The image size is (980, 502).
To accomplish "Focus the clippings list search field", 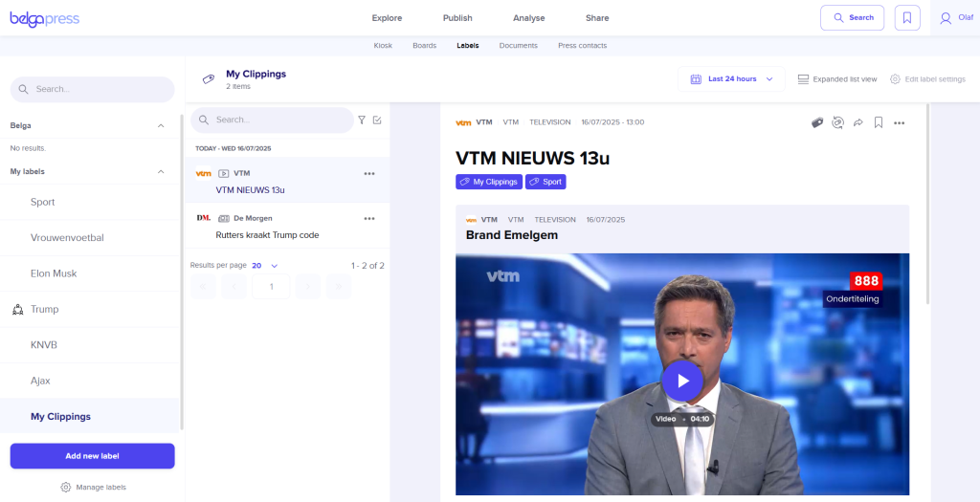I will [x=272, y=120].
